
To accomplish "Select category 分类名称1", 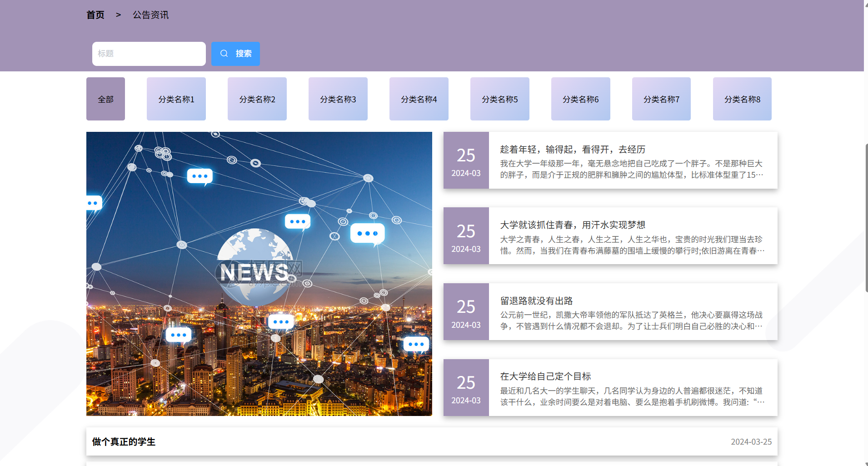I will 176,99.
